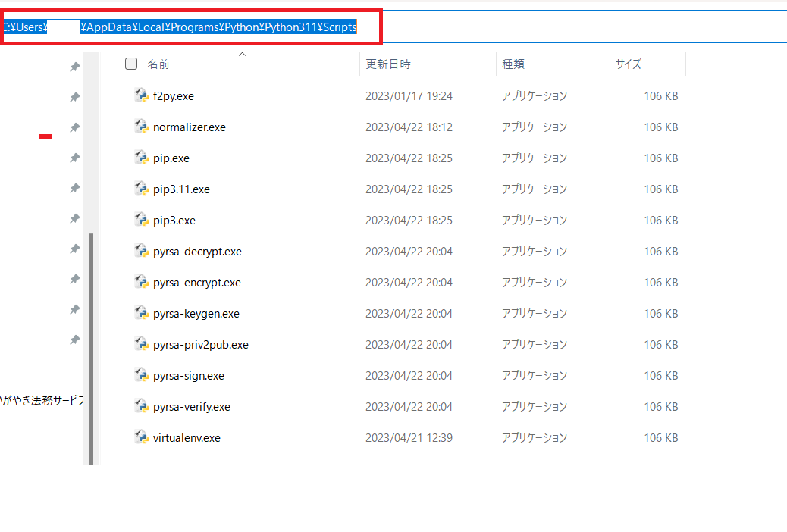Select the file name normalizer.exe
The height and width of the screenshot is (532, 787).
pyautogui.click(x=190, y=127)
